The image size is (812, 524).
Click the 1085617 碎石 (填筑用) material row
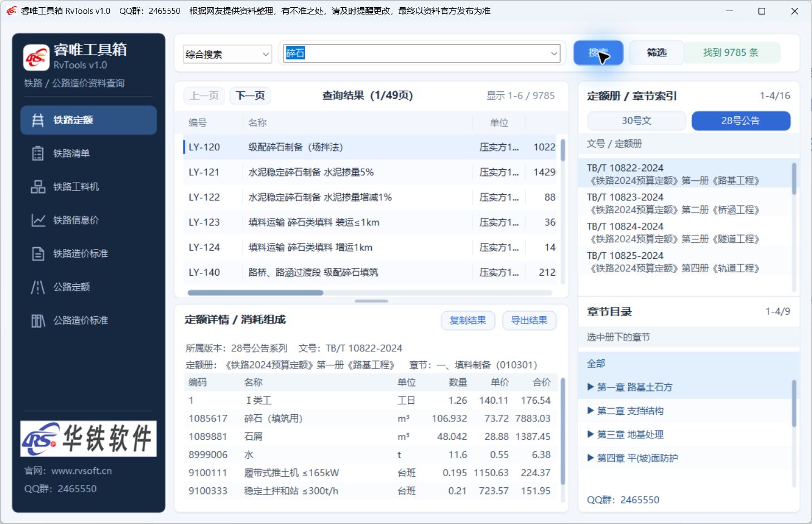[x=370, y=418]
